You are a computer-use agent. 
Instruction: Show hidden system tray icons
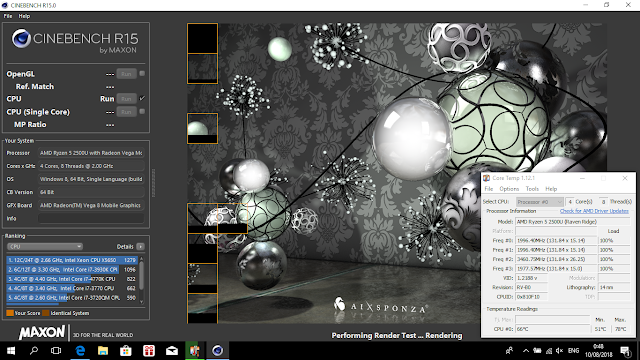coord(526,351)
